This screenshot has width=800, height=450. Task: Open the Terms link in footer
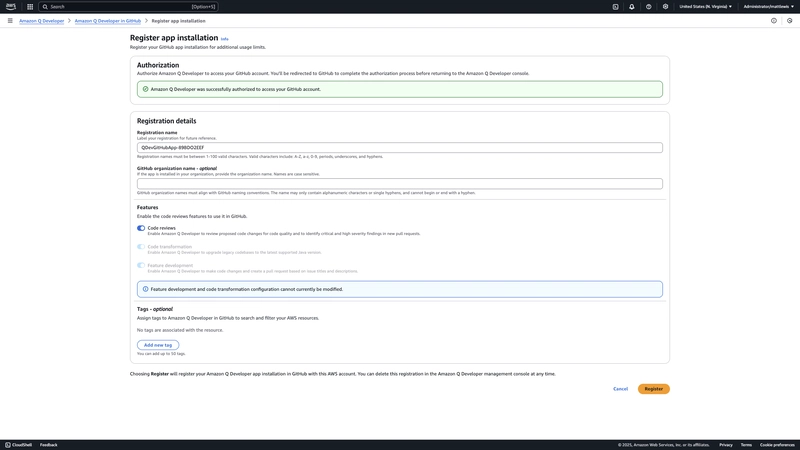pyautogui.click(x=746, y=445)
